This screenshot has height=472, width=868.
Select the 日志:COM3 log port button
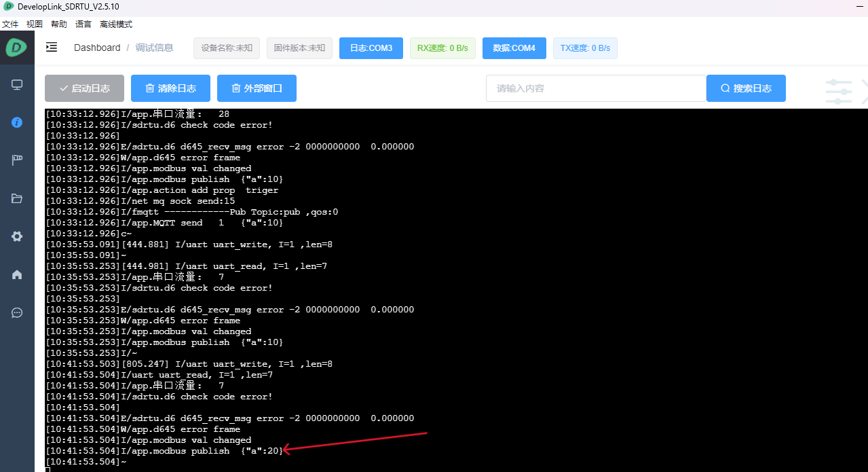coord(371,48)
